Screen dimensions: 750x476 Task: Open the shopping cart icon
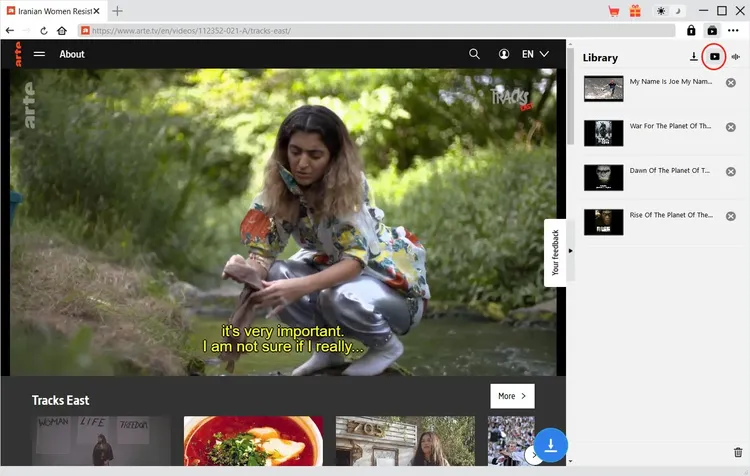point(614,11)
